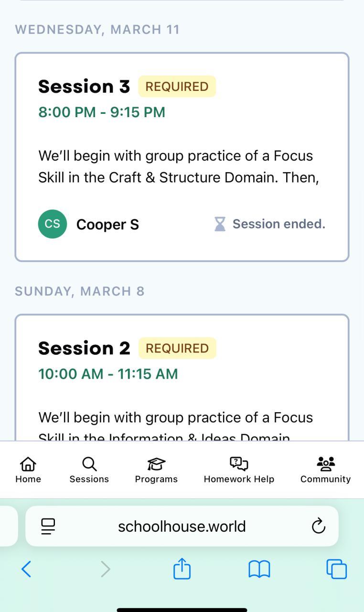The width and height of the screenshot is (364, 612).
Task: Tap the Session ended hourglass icon
Action: coord(220,224)
